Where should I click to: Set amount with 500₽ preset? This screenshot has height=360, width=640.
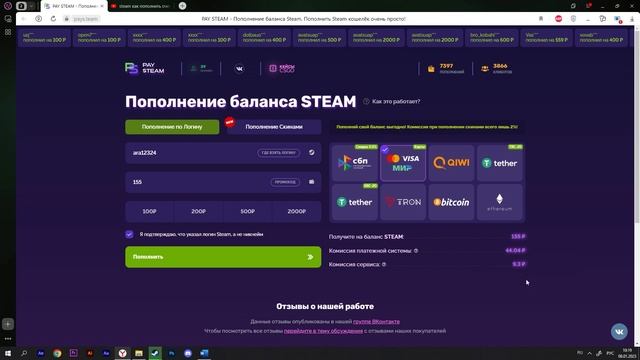click(x=247, y=211)
